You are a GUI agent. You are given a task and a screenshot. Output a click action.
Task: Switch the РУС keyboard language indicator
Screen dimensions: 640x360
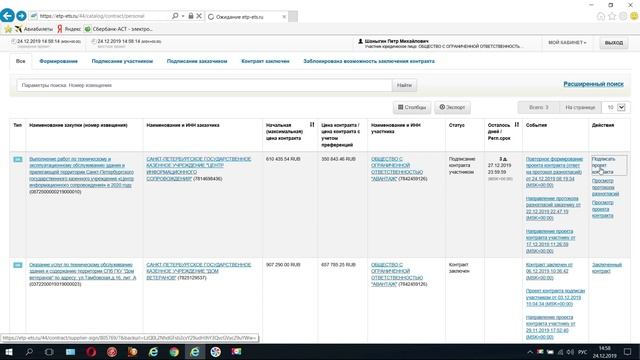point(583,352)
